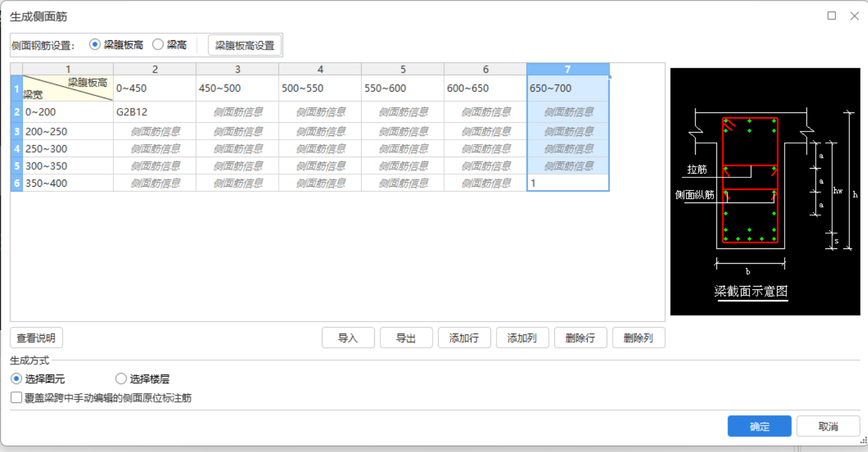Click the 0~450 header cell
The image size is (868, 452).
click(x=155, y=88)
